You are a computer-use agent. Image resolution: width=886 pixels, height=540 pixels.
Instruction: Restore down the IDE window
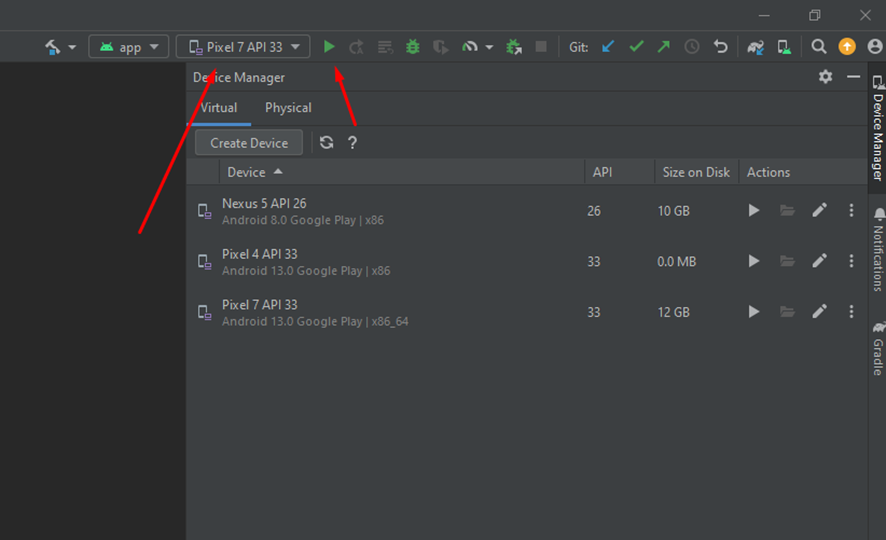814,15
